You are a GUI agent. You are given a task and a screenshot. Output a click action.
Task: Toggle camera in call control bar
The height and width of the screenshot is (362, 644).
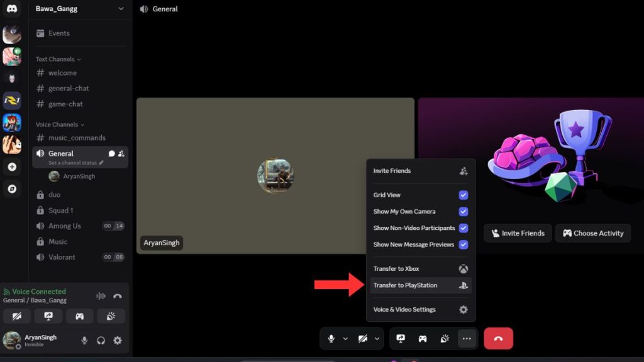pyautogui.click(x=363, y=339)
